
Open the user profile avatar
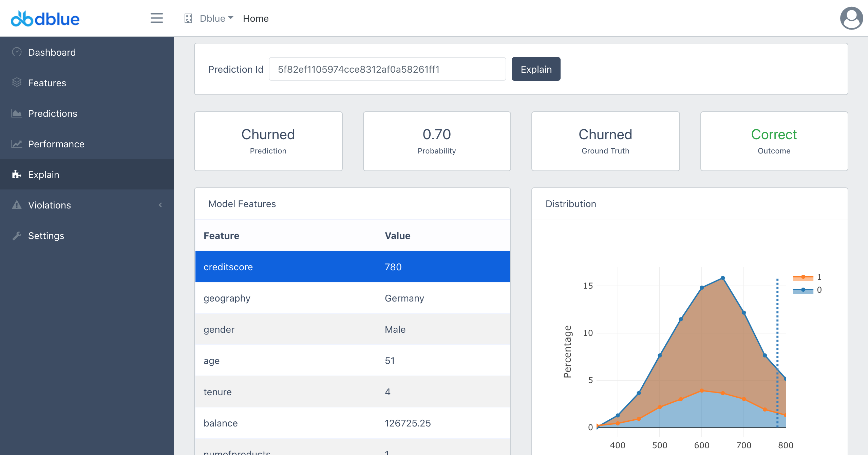point(851,18)
